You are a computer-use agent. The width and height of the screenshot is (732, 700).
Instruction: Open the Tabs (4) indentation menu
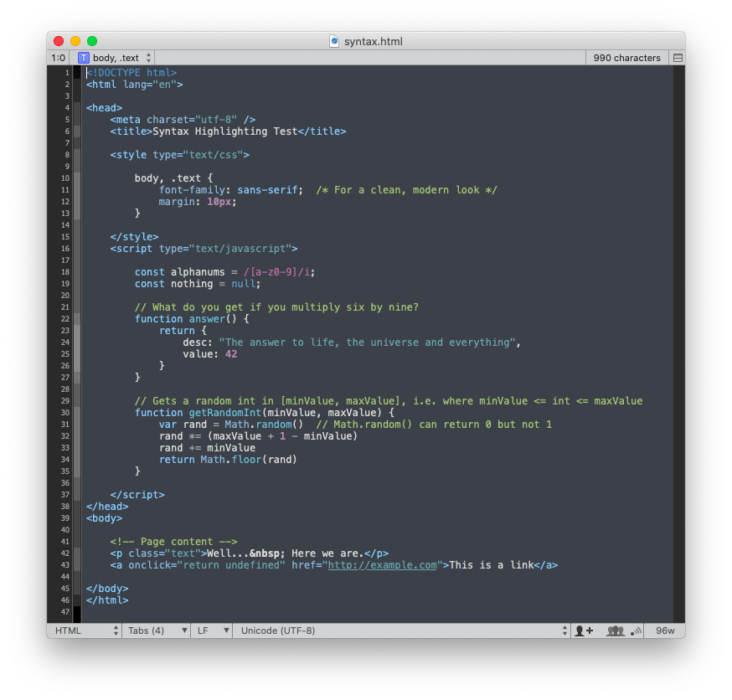(x=157, y=631)
